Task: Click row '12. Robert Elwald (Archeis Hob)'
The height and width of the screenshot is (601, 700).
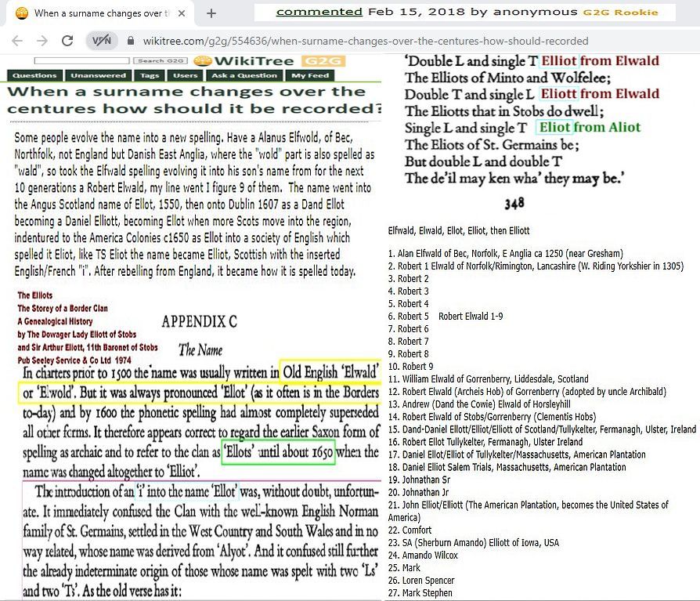Action: coord(527,392)
